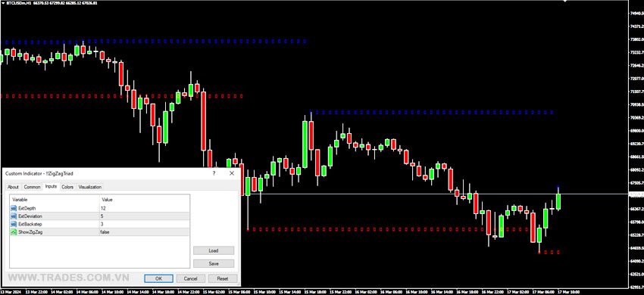Viewport: 644px width, 295px height.
Task: Click the Cancel button
Action: click(x=191, y=278)
